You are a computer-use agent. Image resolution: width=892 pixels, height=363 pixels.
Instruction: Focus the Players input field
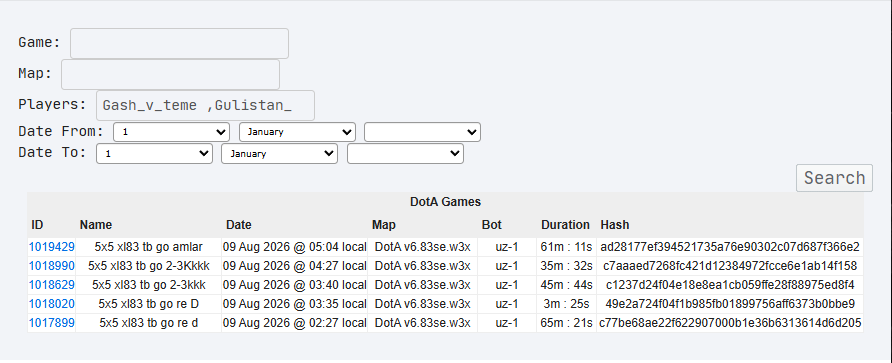[x=205, y=105]
